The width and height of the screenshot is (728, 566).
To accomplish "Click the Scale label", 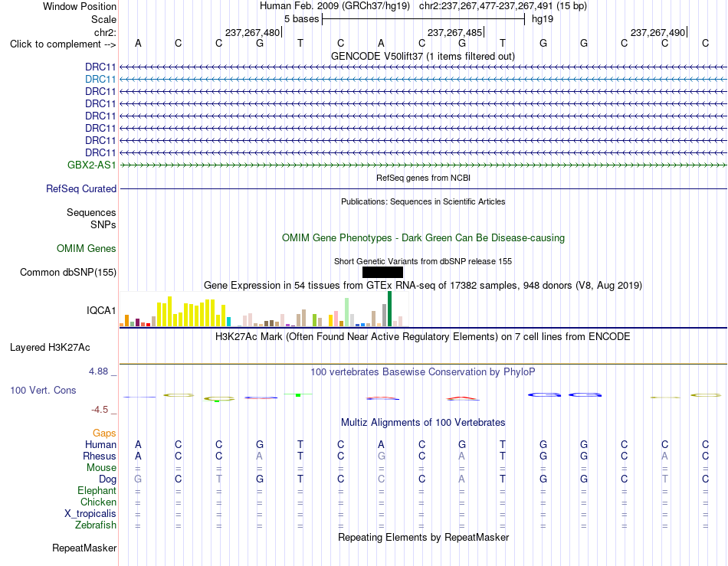I will (104, 19).
